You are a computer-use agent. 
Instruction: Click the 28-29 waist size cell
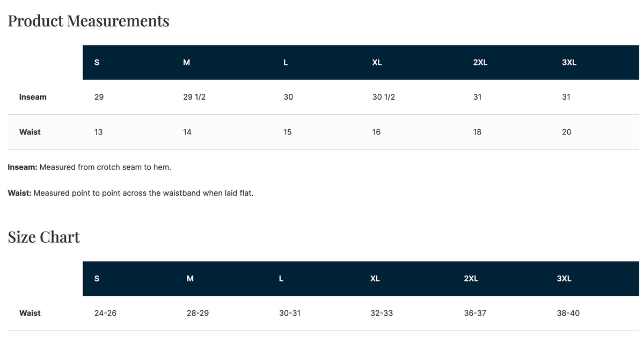point(197,313)
